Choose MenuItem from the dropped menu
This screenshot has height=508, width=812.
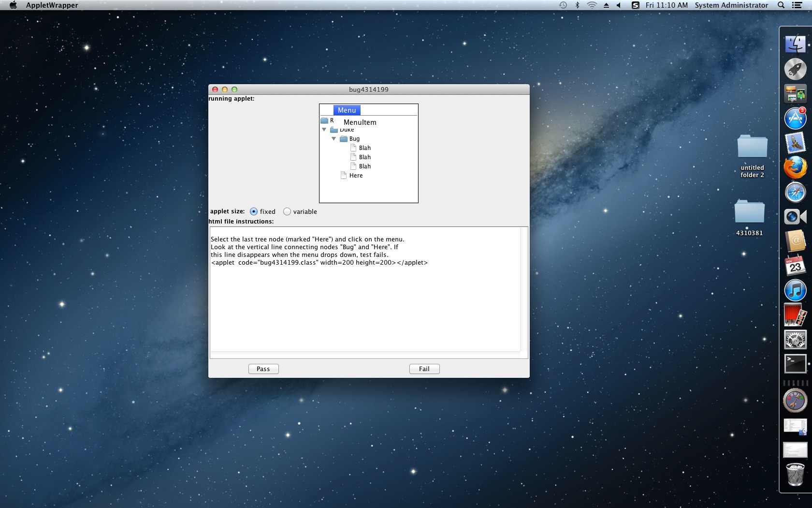coord(360,122)
